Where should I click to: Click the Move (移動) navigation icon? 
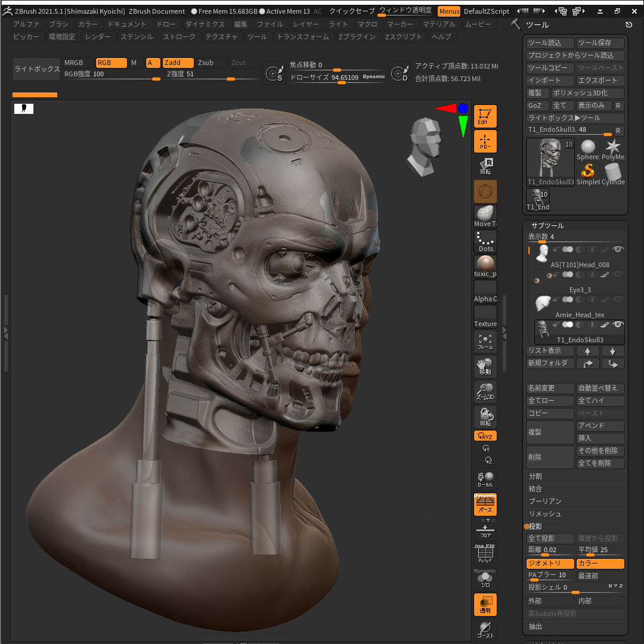485,367
